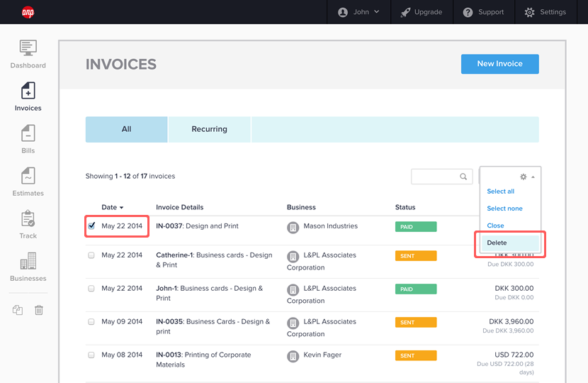Screen dimensions: 588x383
Task: Sort by the Date column arrow
Action: 121,208
